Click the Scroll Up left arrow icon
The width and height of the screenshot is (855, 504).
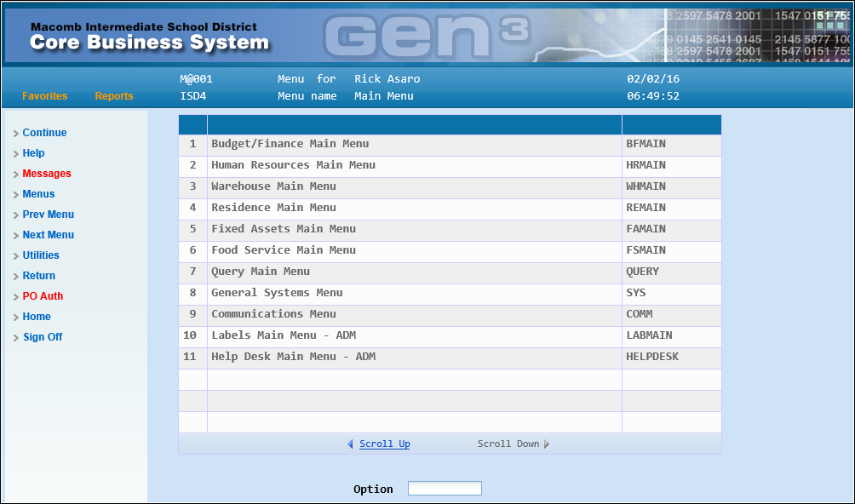click(350, 444)
